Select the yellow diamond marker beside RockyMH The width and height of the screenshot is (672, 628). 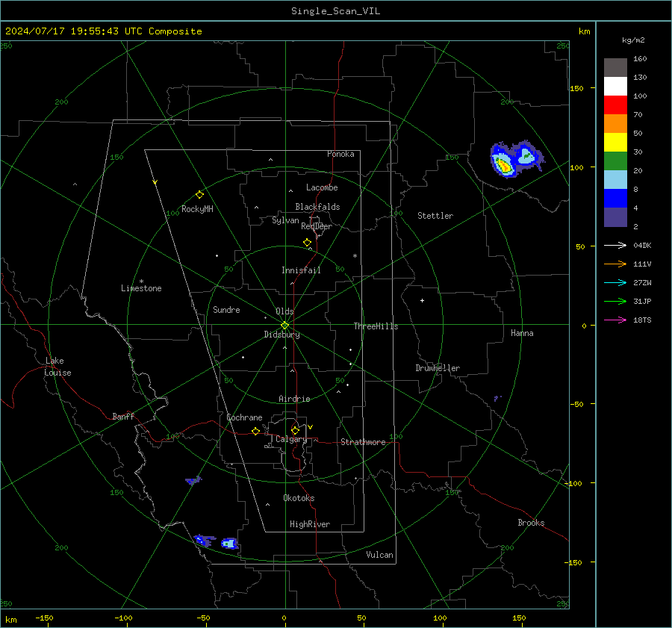tap(199, 195)
